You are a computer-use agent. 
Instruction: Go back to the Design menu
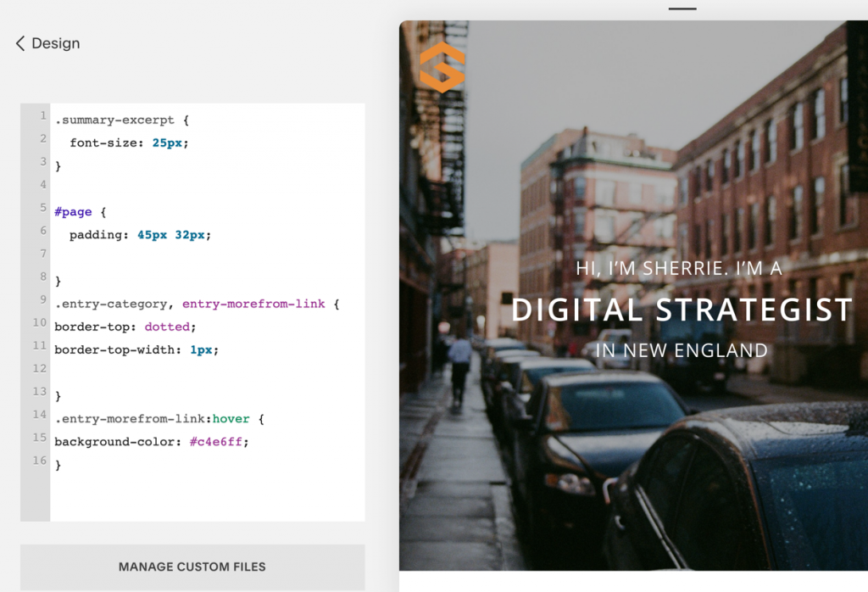click(x=56, y=43)
